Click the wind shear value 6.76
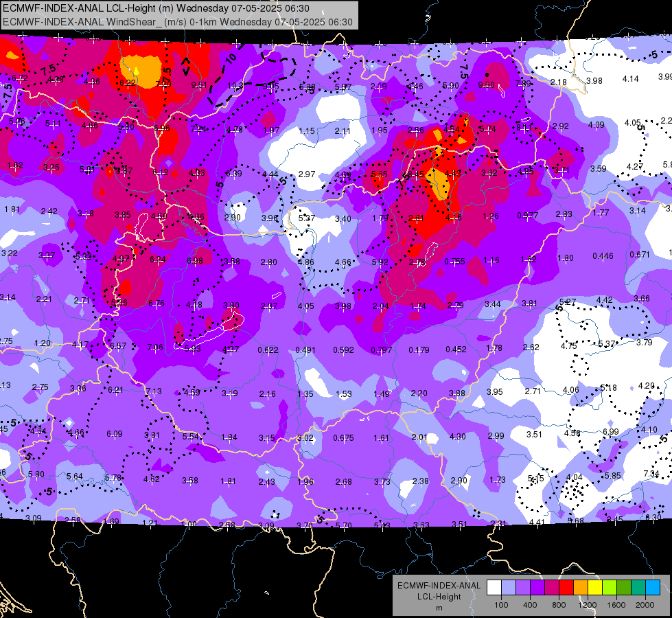This screenshot has width=672, height=618. pyautogui.click(x=157, y=304)
